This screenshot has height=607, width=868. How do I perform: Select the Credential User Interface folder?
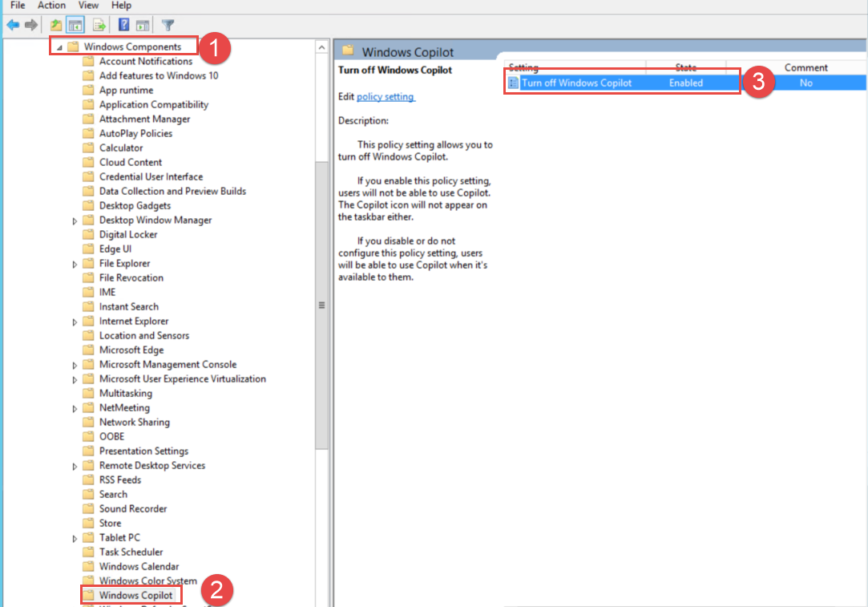(x=151, y=176)
